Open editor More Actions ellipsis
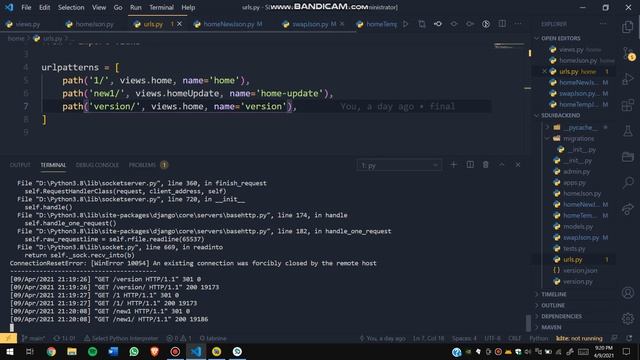The height and width of the screenshot is (360, 640). [x=518, y=24]
